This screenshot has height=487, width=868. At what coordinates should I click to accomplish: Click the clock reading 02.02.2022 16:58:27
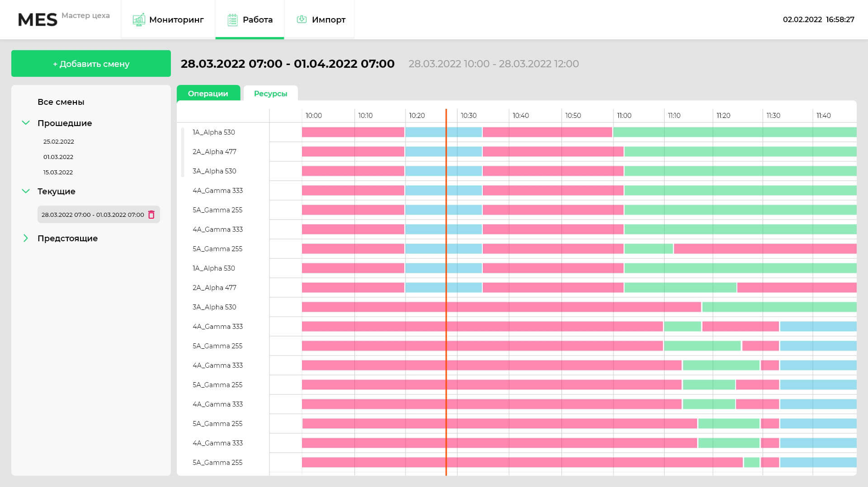tap(819, 19)
